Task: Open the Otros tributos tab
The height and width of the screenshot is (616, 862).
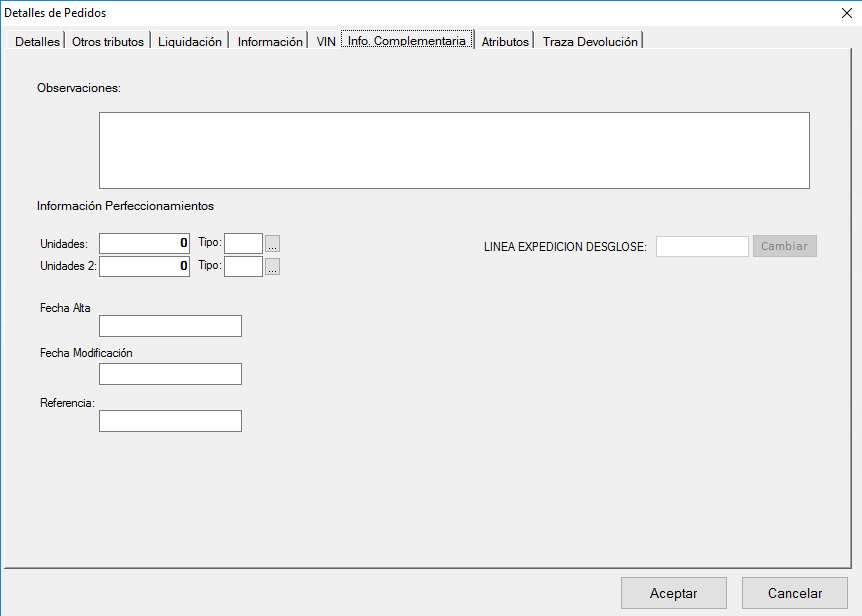Action: pos(108,42)
